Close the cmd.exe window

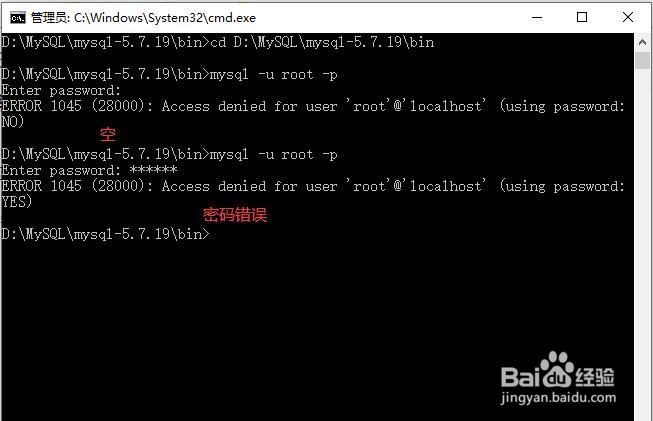[x=628, y=17]
